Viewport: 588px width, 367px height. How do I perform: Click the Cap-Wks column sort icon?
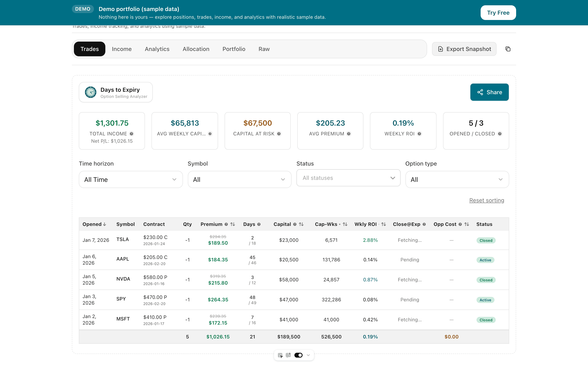pyautogui.click(x=345, y=224)
